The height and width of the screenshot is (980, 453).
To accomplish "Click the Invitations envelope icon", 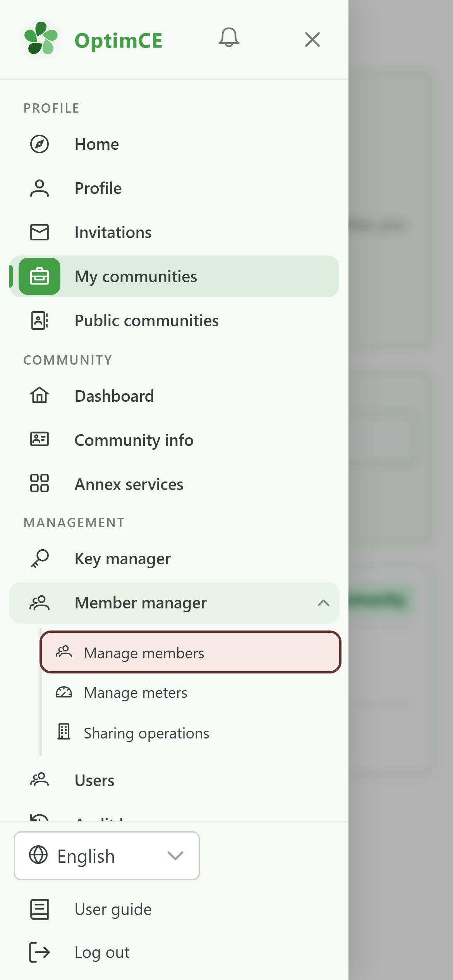I will (x=39, y=232).
